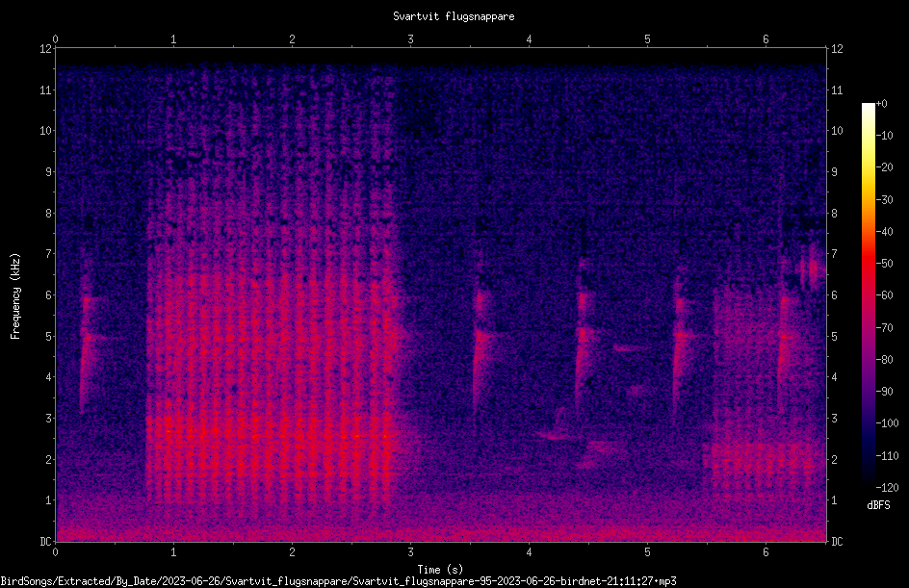Click the '11' tick on the left frequency axis
Viewport: 909px width, 588px height.
tap(45, 90)
